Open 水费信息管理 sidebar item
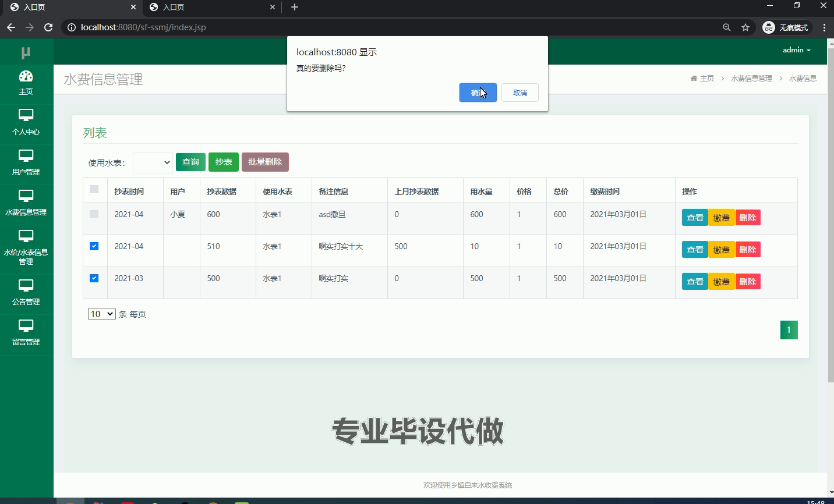Screen dimensions: 834x504 (x=26, y=203)
